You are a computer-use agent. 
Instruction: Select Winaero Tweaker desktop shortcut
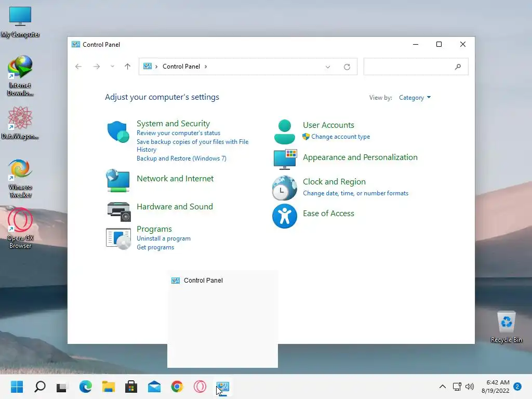(20, 179)
